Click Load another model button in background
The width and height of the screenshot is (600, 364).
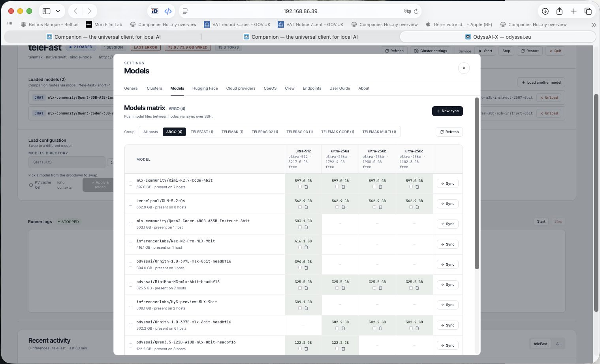click(x=541, y=83)
